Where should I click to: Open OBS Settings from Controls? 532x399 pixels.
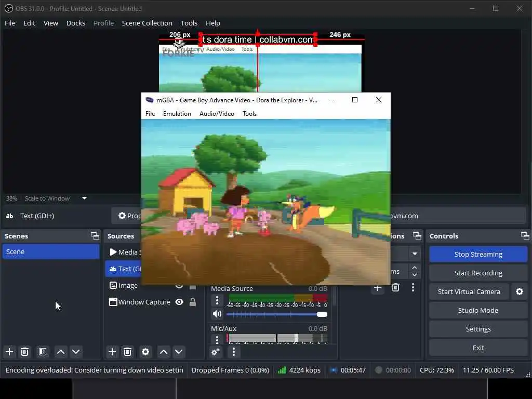[x=478, y=329]
